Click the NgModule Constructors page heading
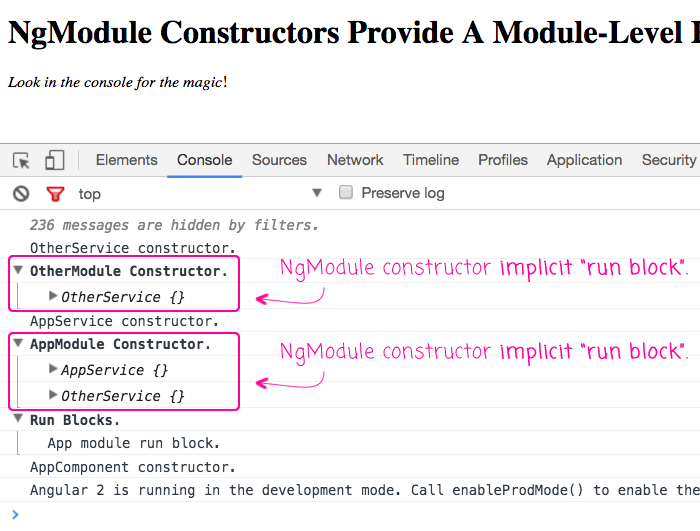700x531 pixels. (354, 33)
